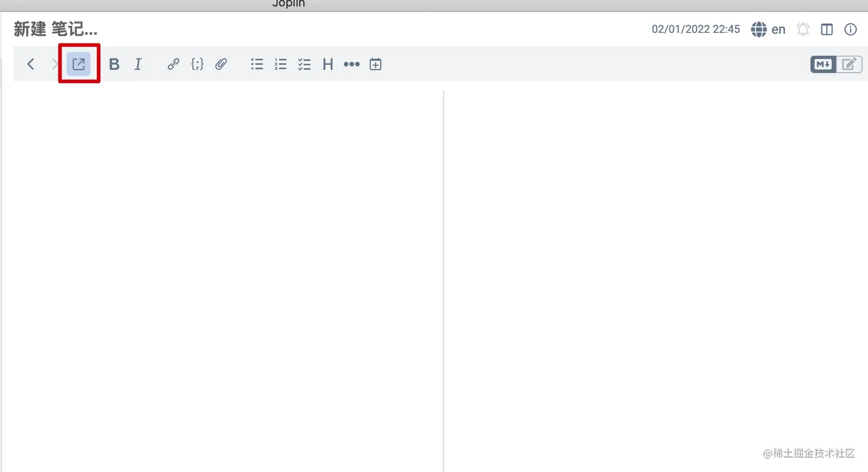This screenshot has width=868, height=472.
Task: Go forward to the next note
Action: (x=55, y=64)
